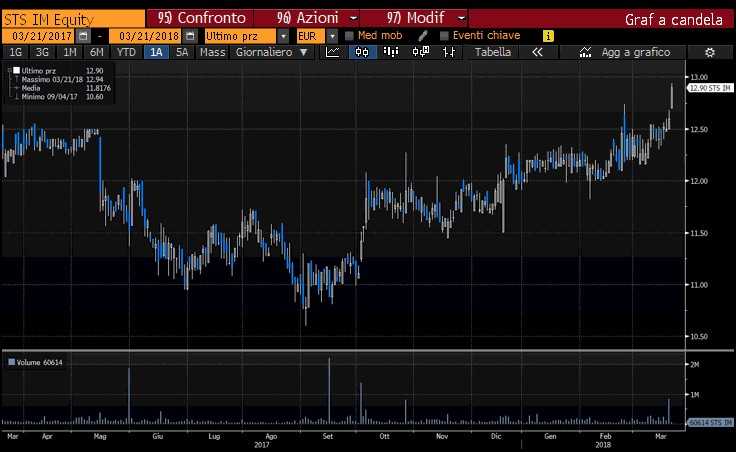
Task: Open the end date calendar picker
Action: [190, 36]
